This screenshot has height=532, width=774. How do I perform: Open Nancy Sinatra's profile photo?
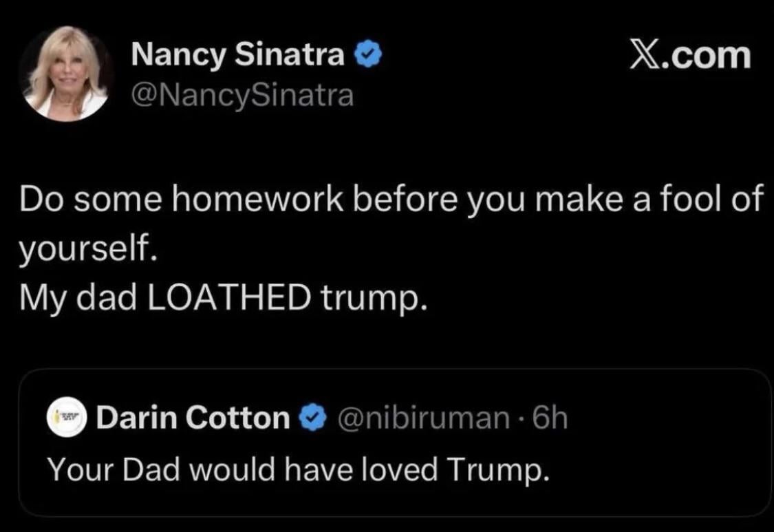click(x=67, y=74)
